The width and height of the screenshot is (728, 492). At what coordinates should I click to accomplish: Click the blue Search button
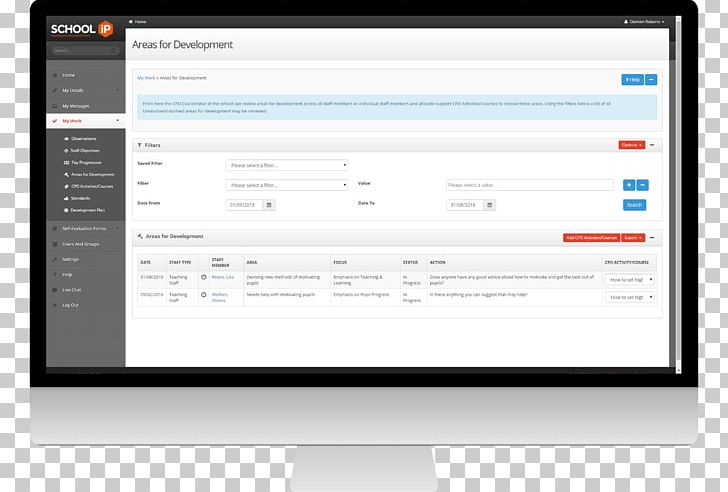(x=634, y=205)
